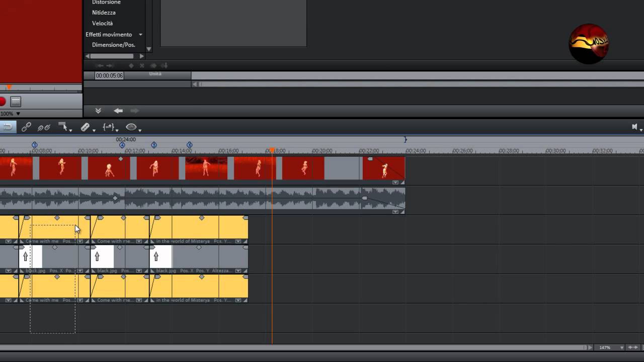Select the mouse mode pointer tool
Image resolution: width=644 pixels, height=362 pixels.
coord(62,127)
